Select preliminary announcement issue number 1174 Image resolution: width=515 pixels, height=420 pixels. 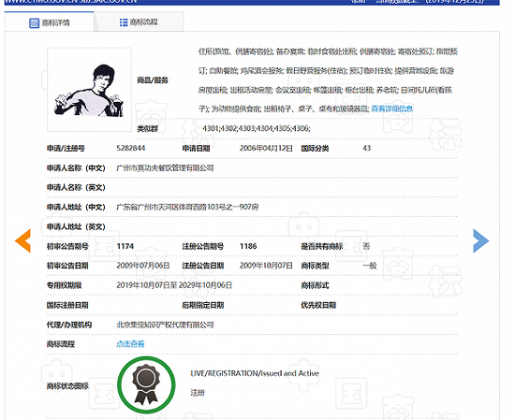pos(125,246)
